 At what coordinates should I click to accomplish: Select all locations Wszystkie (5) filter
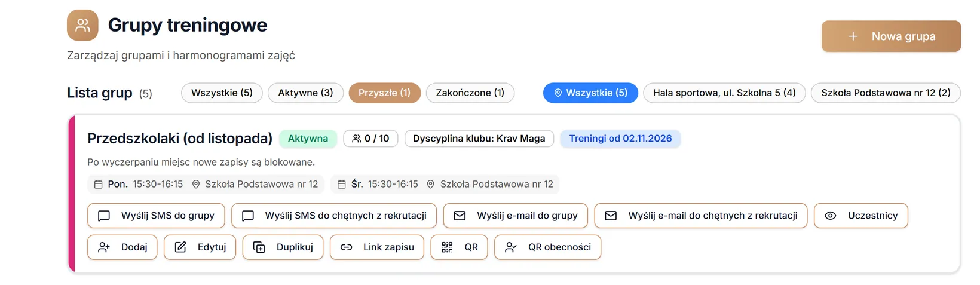(x=590, y=93)
